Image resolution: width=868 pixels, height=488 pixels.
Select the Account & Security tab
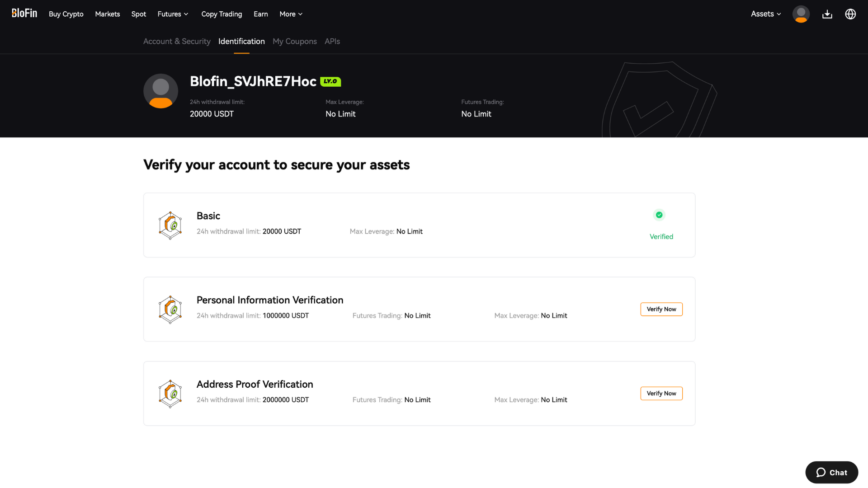(x=176, y=41)
